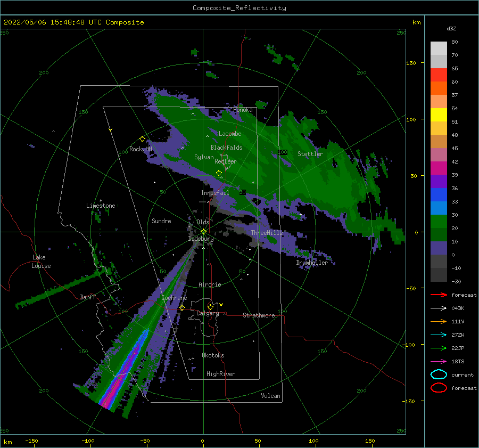Click the Drumheller town label
The width and height of the screenshot is (479, 448).
[x=312, y=263]
